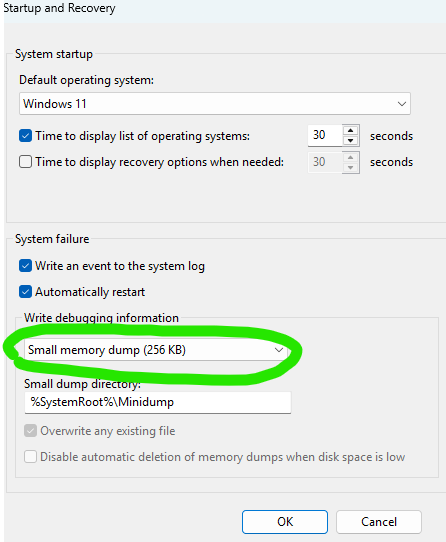Click recovery options down arrow spinner
The width and height of the screenshot is (446, 542).
click(351, 168)
